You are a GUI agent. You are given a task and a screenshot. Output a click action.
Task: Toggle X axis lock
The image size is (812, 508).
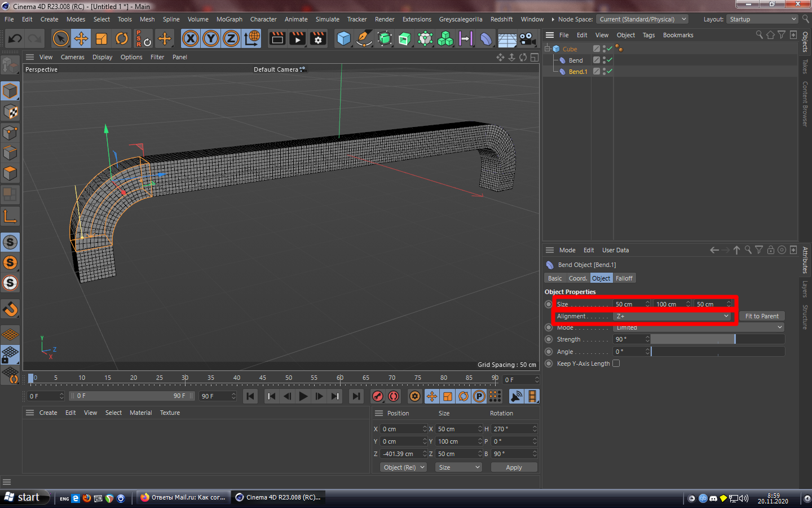191,38
